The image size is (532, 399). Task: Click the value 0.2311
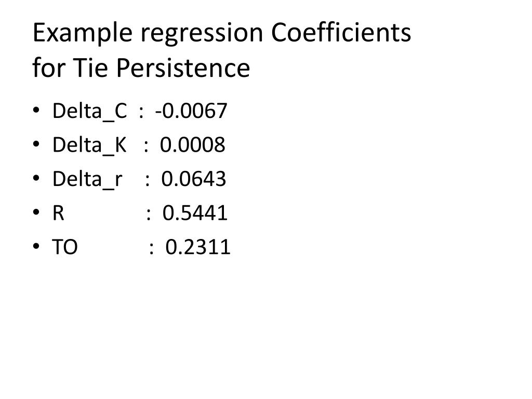(198, 247)
